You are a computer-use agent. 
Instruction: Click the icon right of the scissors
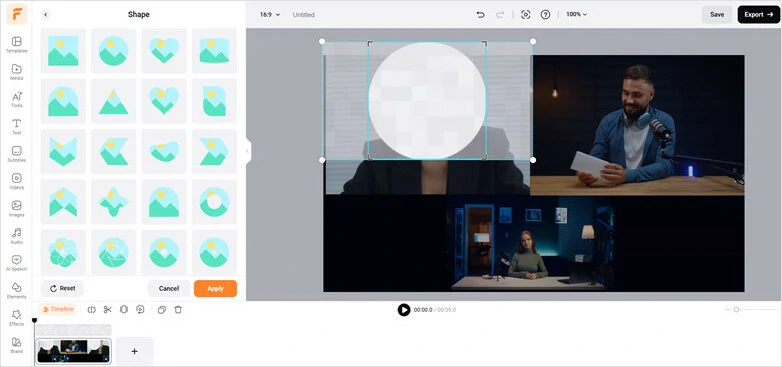coord(124,310)
